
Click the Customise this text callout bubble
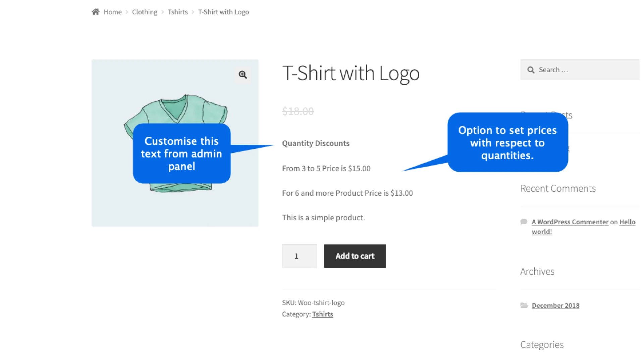tap(181, 153)
